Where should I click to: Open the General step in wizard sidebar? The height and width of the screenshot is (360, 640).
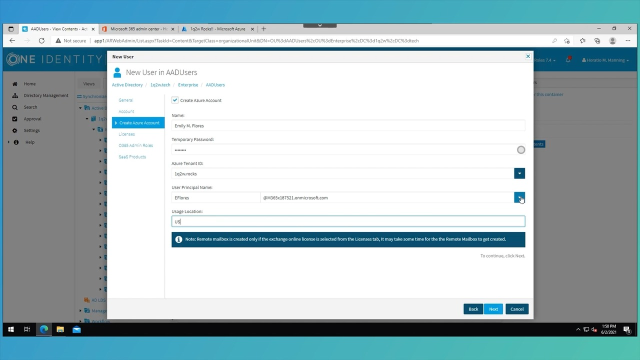point(126,100)
